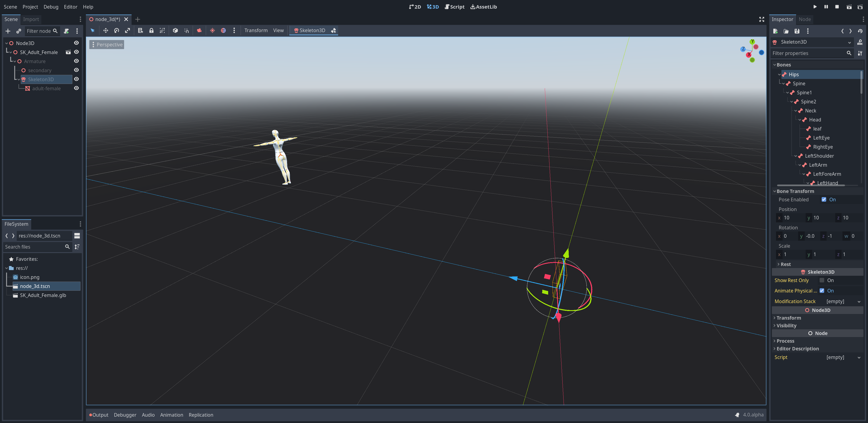This screenshot has width=868, height=423.
Task: Lock the selected node with the padlock icon
Action: [152, 30]
